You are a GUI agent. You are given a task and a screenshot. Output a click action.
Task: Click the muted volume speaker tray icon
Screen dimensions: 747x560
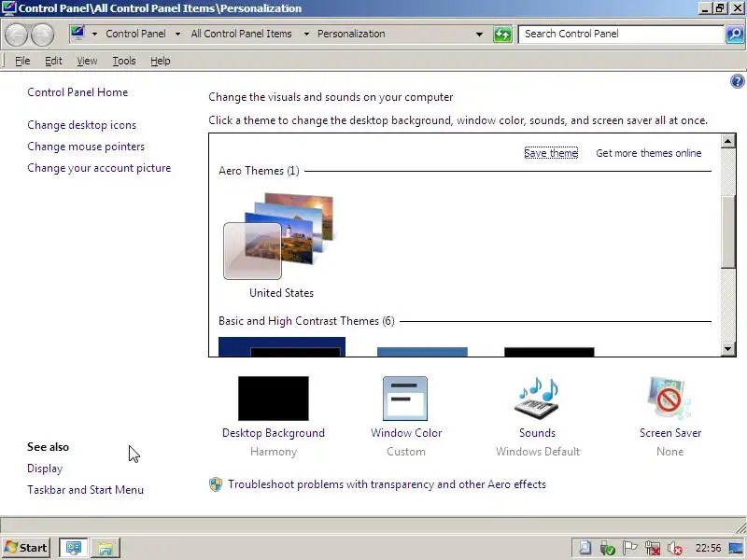click(675, 548)
